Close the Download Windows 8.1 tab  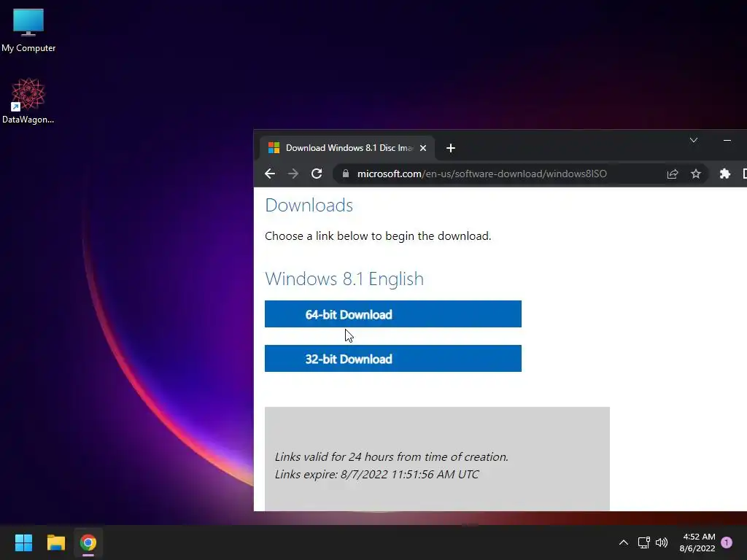422,148
